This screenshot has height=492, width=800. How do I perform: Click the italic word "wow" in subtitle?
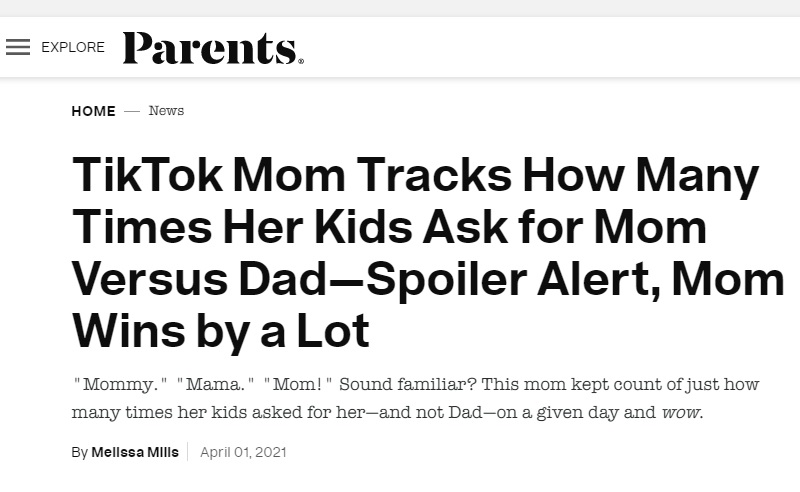681,411
